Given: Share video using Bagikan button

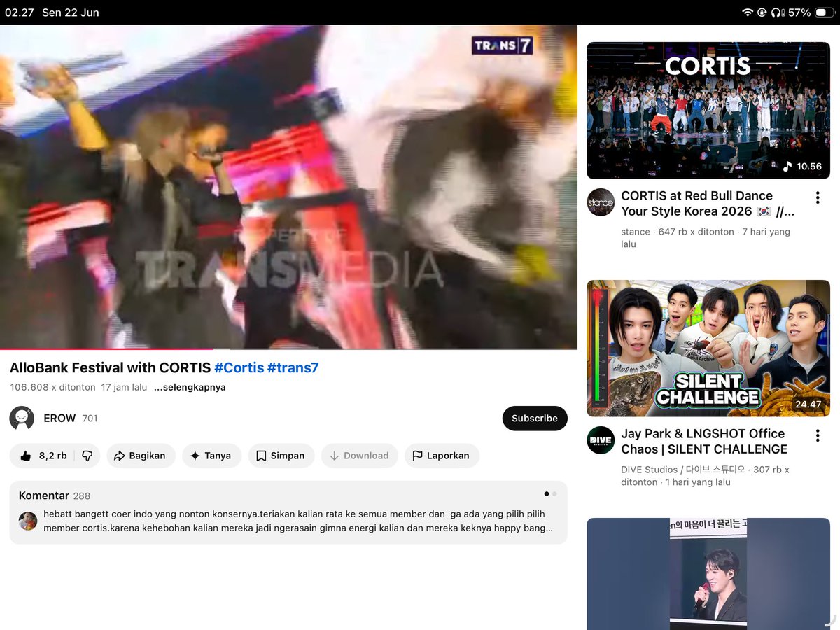Looking at the screenshot, I should pyautogui.click(x=141, y=456).
